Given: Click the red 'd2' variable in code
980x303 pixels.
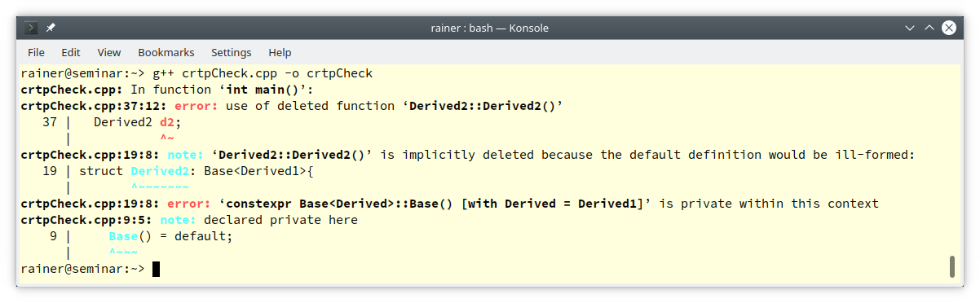Looking at the screenshot, I should point(167,122).
